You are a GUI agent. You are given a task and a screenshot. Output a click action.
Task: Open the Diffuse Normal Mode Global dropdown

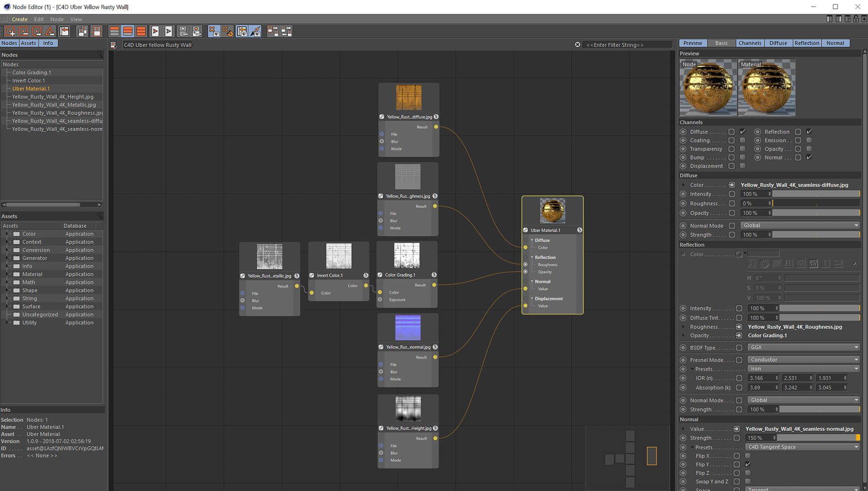800,226
